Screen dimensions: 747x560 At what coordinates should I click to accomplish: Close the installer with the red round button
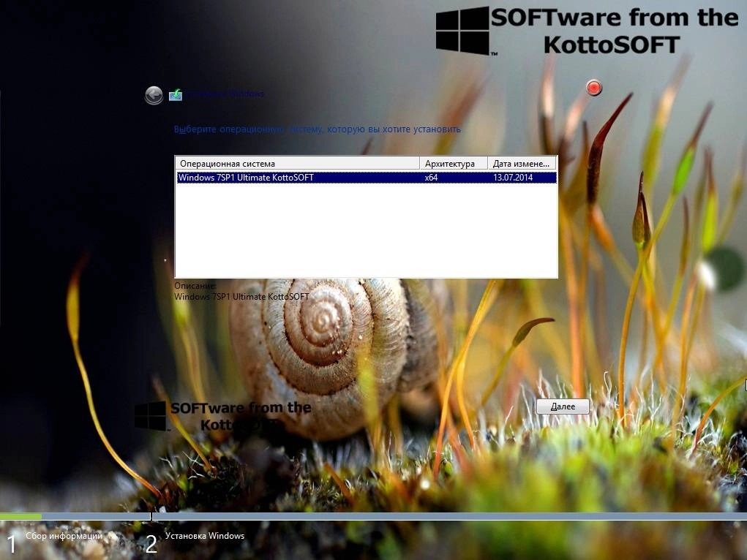(594, 88)
